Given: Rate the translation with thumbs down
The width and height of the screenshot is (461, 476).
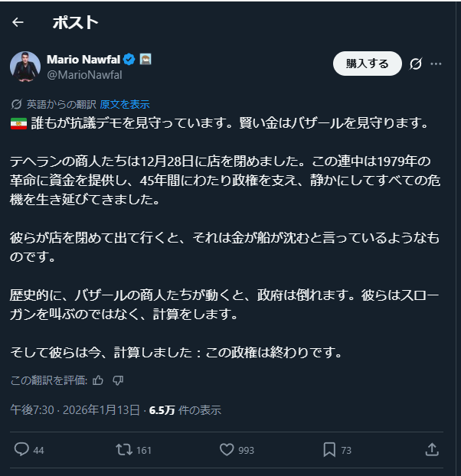Looking at the screenshot, I should point(118,380).
